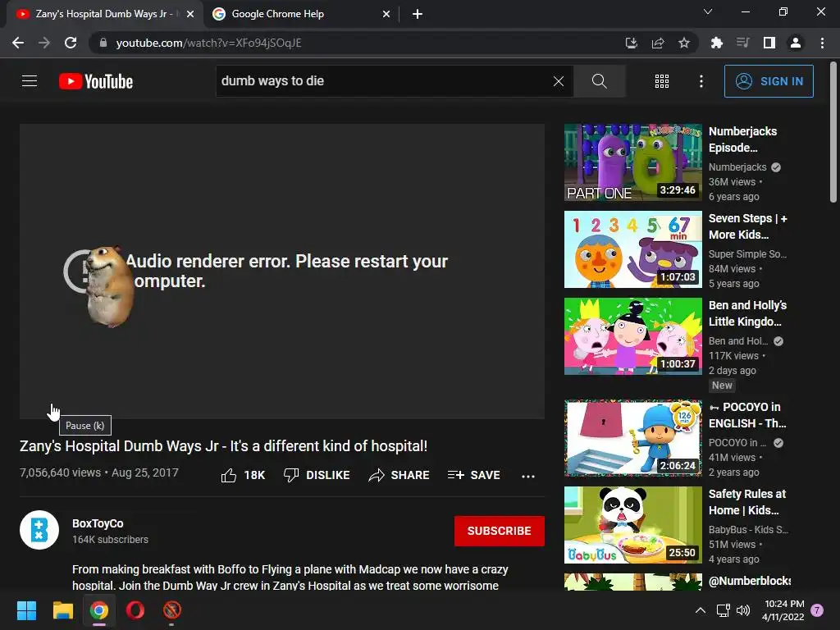This screenshot has width=840, height=630.
Task: Click the SIGN IN button
Action: click(x=768, y=81)
